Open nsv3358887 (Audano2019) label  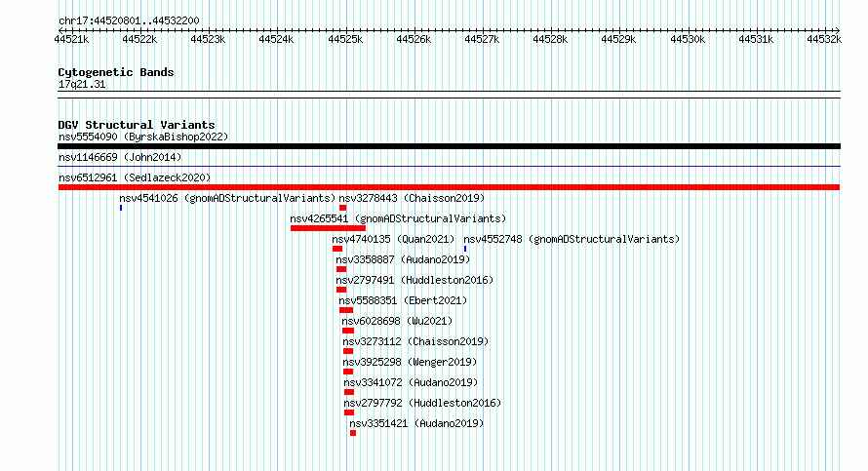[403, 259]
